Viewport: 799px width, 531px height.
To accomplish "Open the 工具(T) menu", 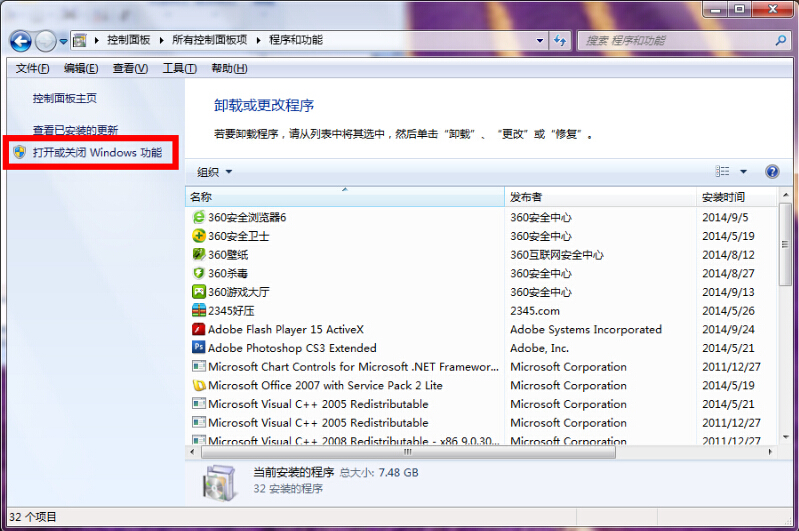I will (179, 68).
